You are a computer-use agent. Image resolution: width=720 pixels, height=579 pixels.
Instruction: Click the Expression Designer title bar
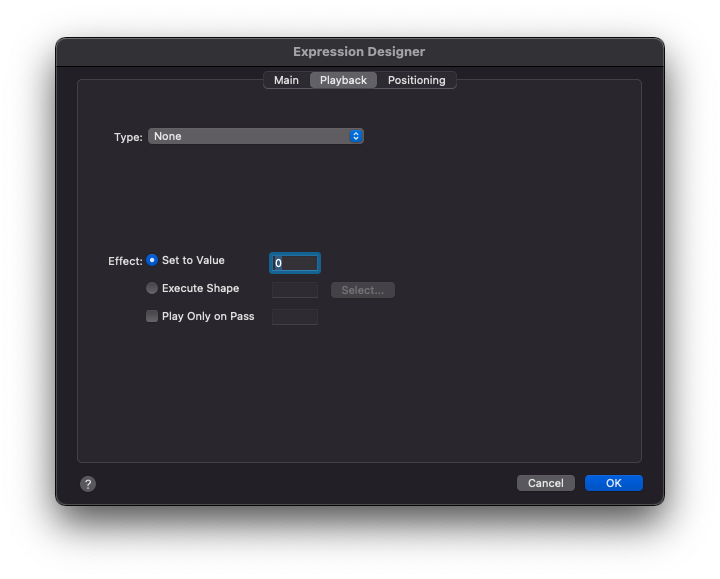(359, 52)
